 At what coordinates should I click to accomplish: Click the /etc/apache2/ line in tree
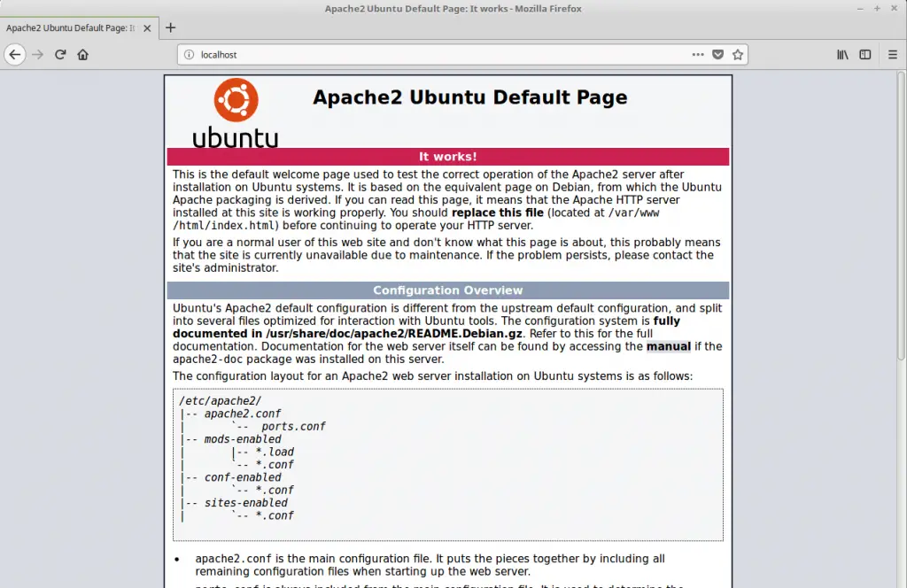tap(220, 400)
